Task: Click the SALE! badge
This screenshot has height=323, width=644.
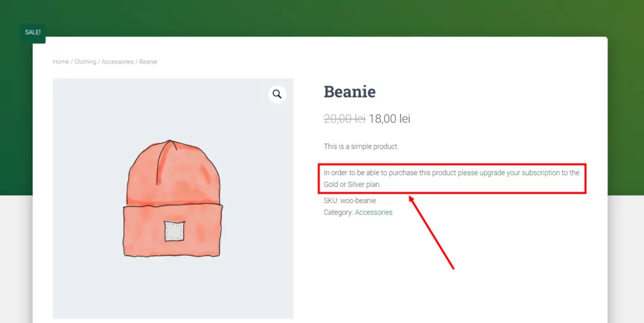Action: (x=33, y=33)
